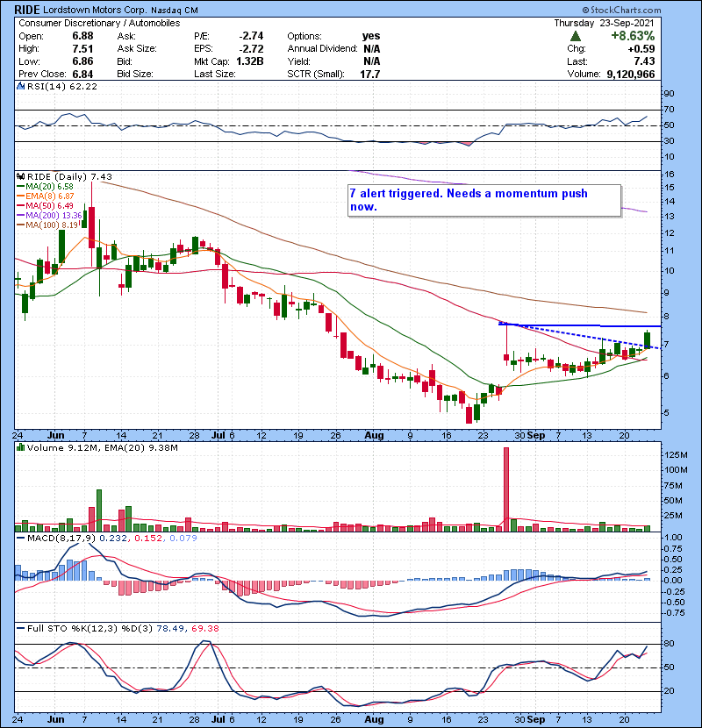Select the 'Consumer Discretionary / Automobiles' sector text

coord(99,23)
